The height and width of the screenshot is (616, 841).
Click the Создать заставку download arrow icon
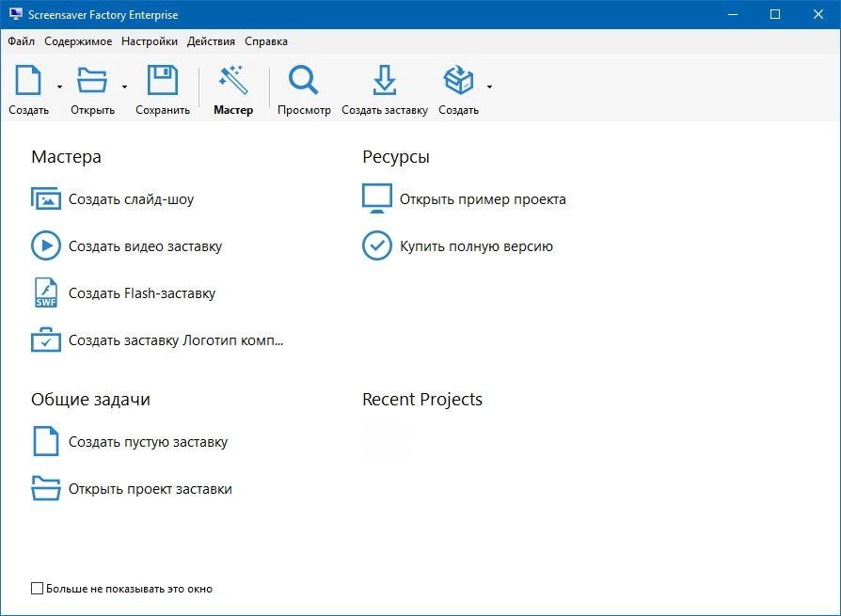(385, 80)
